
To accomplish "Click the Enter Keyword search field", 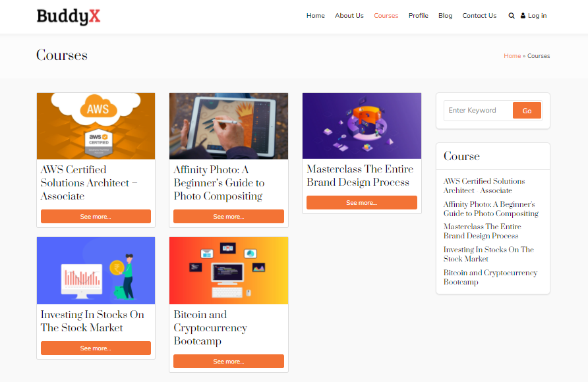I will coord(478,111).
